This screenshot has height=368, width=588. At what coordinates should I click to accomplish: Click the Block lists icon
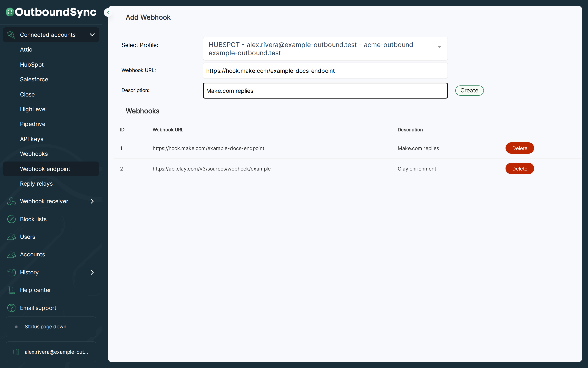11,219
